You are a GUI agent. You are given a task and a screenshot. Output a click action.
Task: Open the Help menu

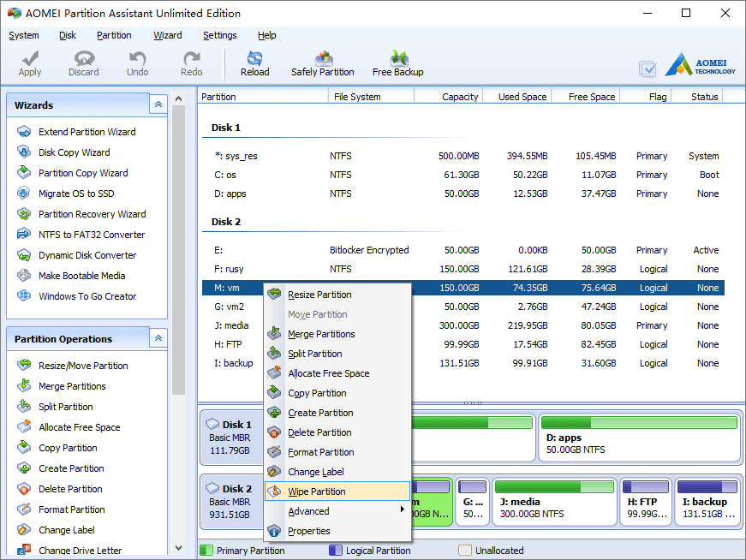(267, 35)
